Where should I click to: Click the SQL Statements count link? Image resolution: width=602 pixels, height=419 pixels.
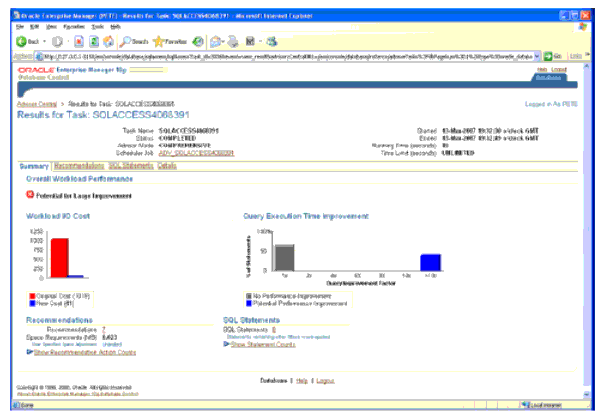click(x=274, y=330)
